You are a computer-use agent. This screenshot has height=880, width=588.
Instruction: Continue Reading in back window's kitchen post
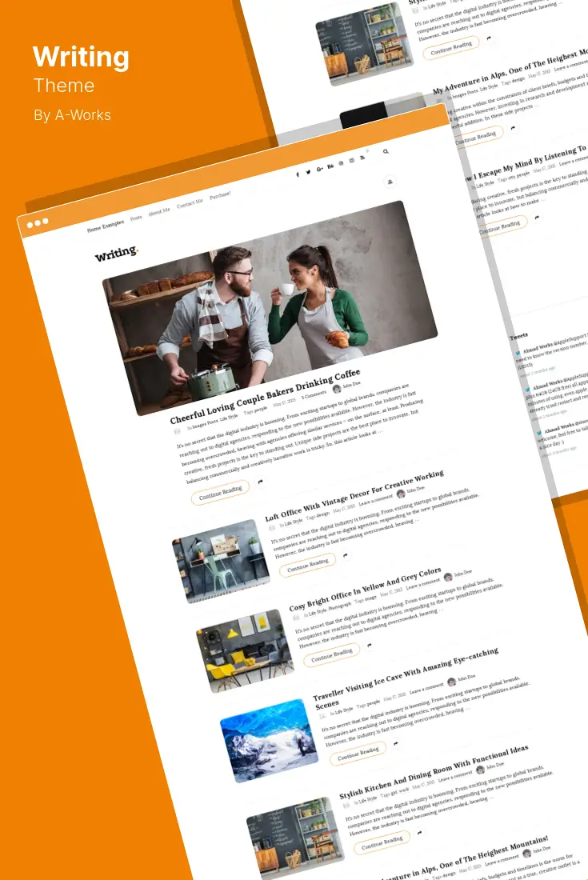pos(451,48)
